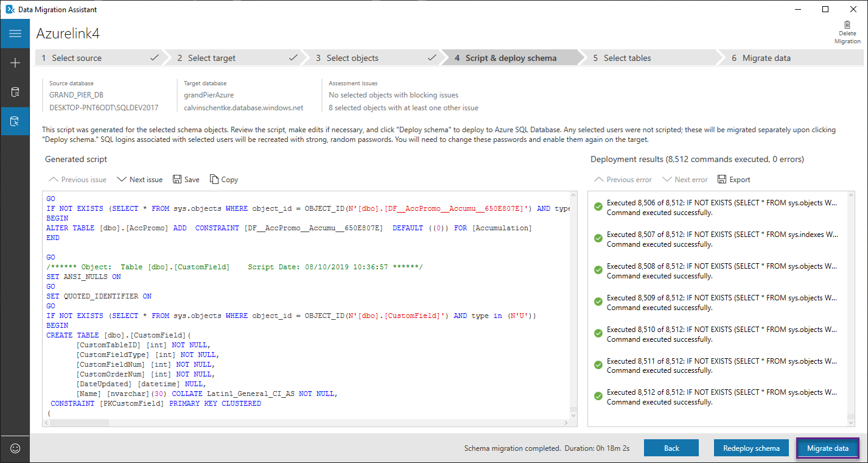
Task: Click the SET ANSI_NULLS ON script line
Action: click(83, 277)
